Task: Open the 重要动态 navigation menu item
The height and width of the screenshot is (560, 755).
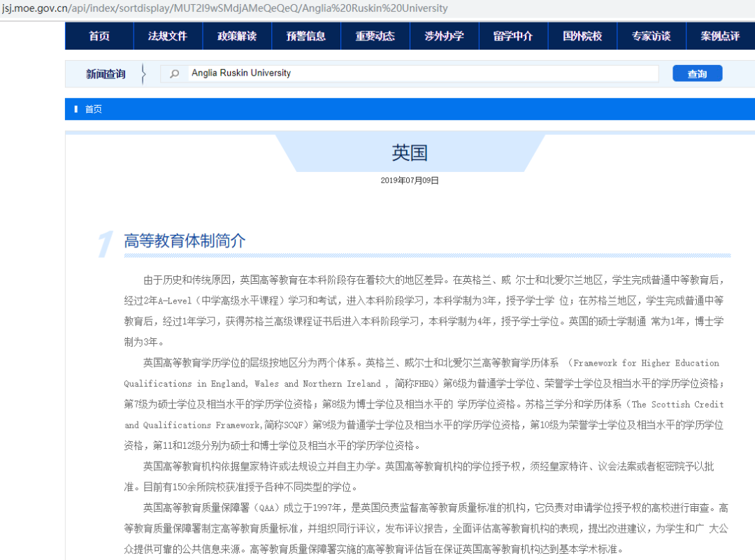Action: pyautogui.click(x=375, y=35)
